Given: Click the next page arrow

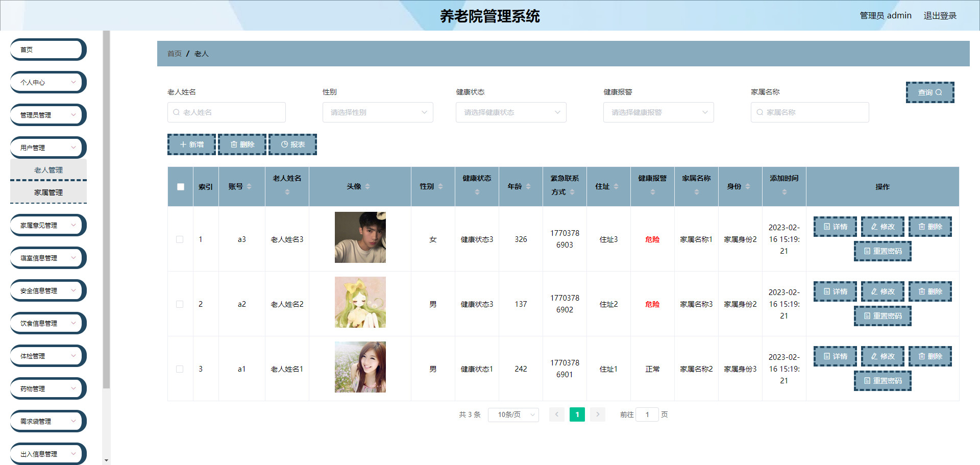Looking at the screenshot, I should 598,414.
